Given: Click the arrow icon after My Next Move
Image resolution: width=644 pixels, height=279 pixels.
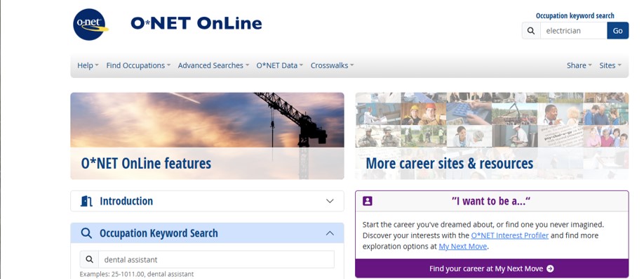Looking at the screenshot, I should (551, 268).
